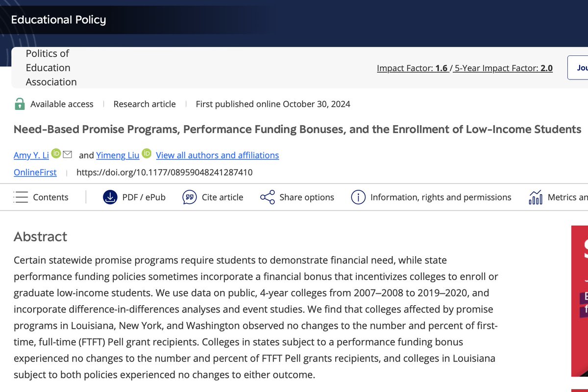Click the PDF / ePub download icon

tap(111, 197)
